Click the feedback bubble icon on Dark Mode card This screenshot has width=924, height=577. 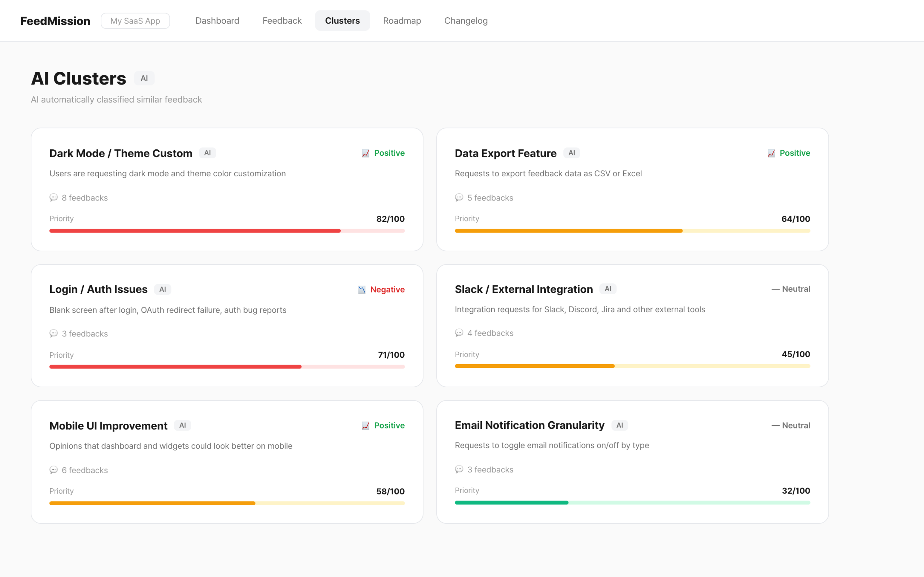click(x=54, y=198)
